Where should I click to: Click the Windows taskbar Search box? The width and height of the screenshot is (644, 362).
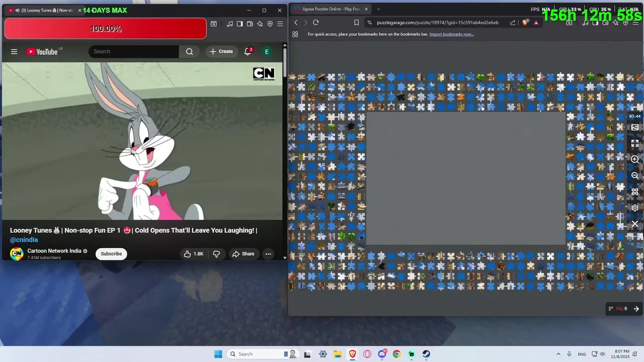tap(263, 354)
